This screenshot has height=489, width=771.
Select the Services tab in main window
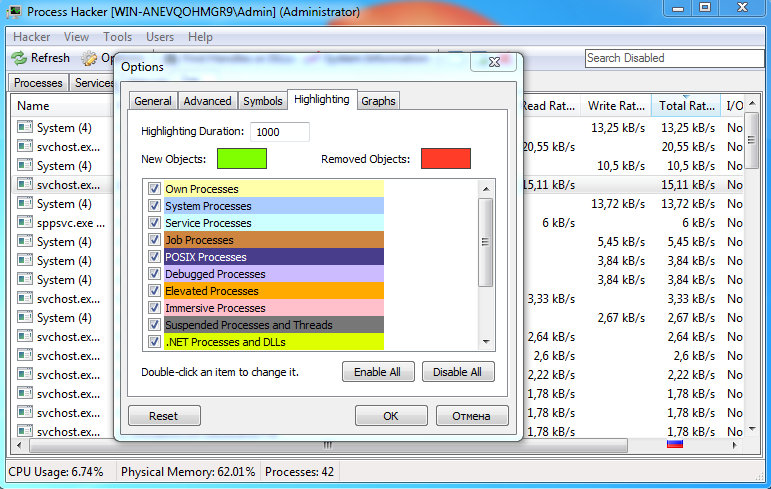tap(93, 83)
